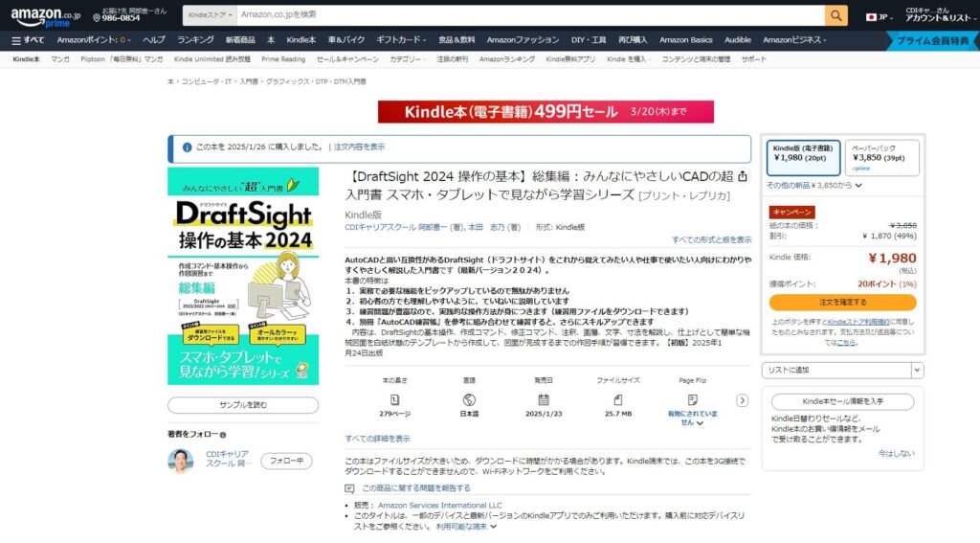The height and width of the screenshot is (543, 980).
Task: Click the next arrow in book details carousel
Action: [x=742, y=400]
